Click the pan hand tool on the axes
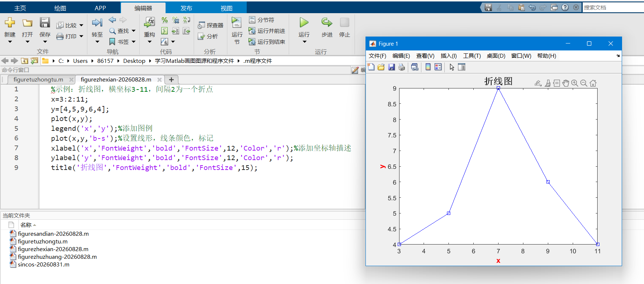644x284 pixels. pyautogui.click(x=566, y=83)
